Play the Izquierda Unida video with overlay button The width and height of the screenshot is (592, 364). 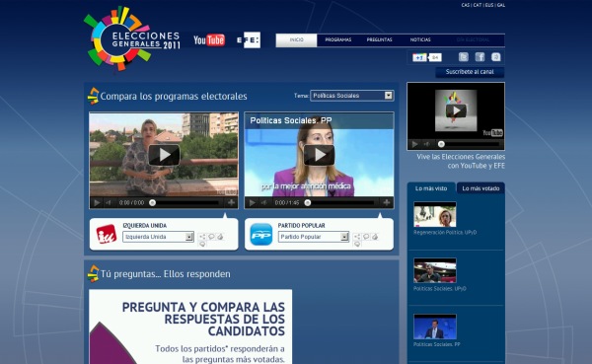click(164, 155)
